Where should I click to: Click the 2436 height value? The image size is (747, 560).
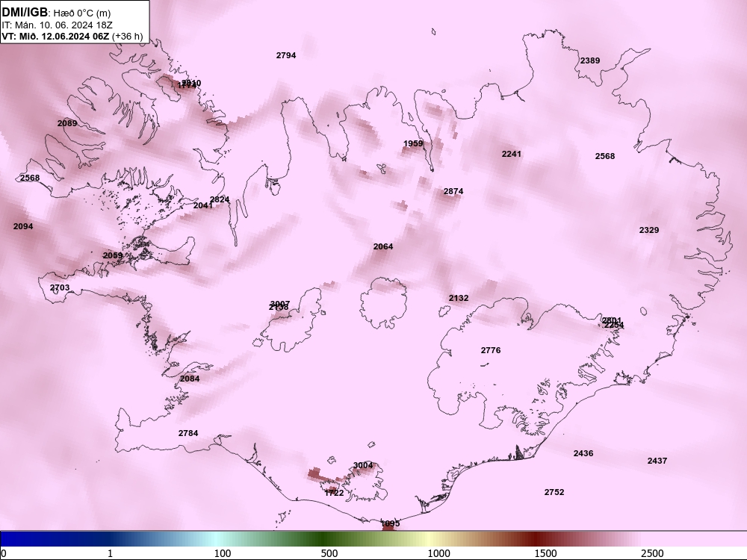tap(583, 453)
